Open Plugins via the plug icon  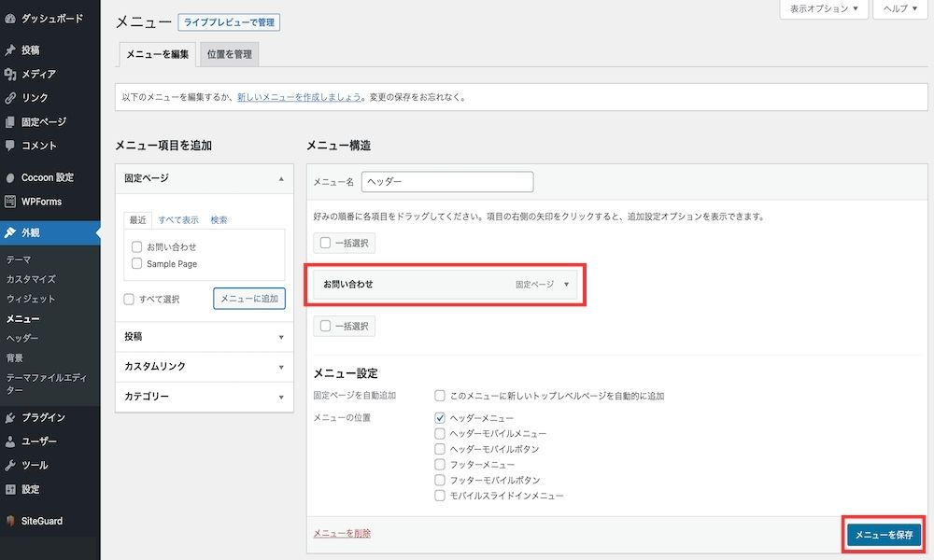point(10,417)
